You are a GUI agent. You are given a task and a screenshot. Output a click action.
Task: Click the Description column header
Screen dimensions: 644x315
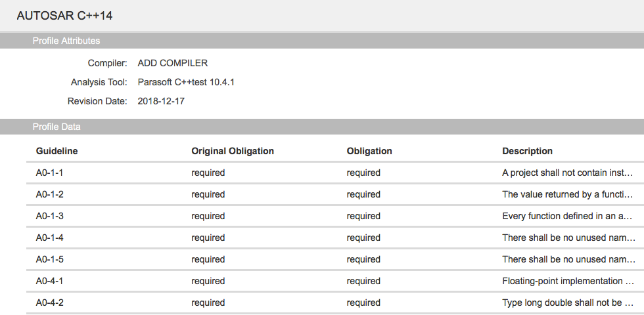click(x=527, y=151)
